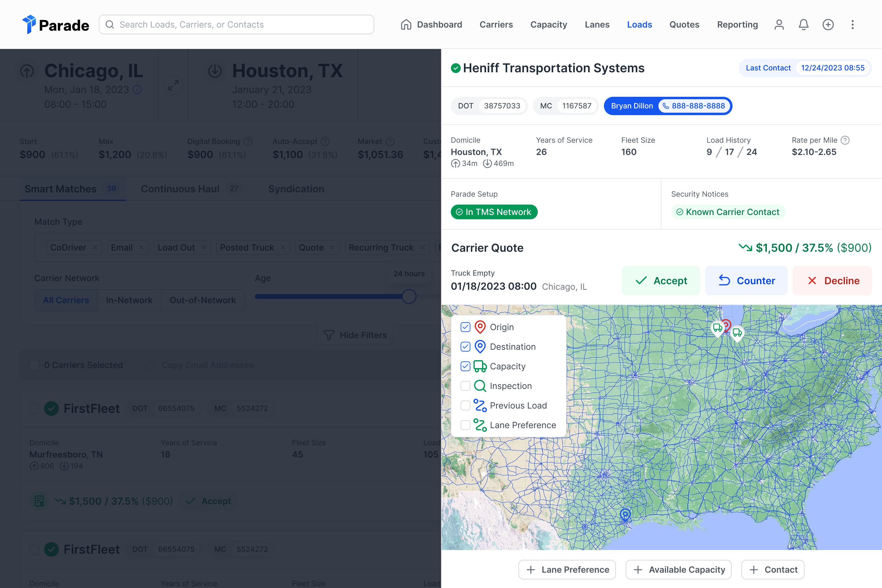Click the Parade logo
This screenshot has height=588, width=882.
pyautogui.click(x=55, y=25)
